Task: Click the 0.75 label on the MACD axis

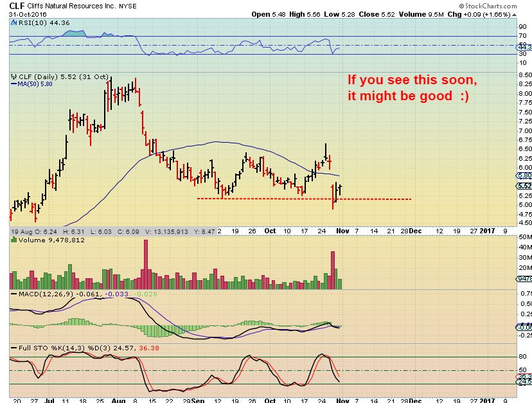Action: [x=526, y=293]
